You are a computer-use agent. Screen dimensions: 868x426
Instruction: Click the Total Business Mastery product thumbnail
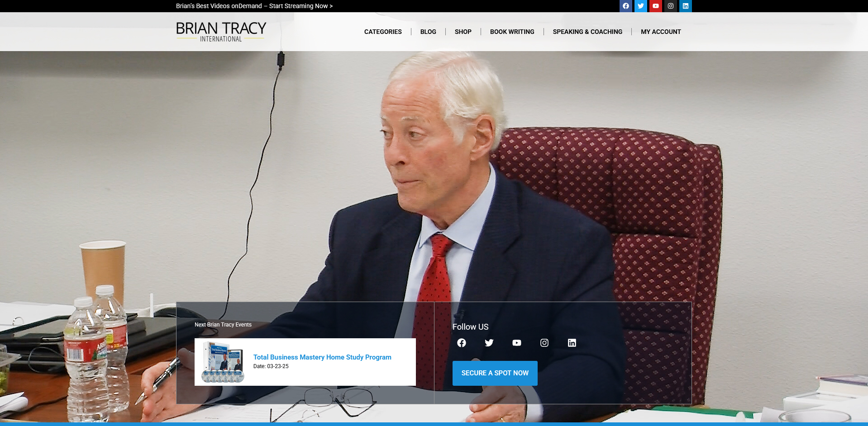223,362
